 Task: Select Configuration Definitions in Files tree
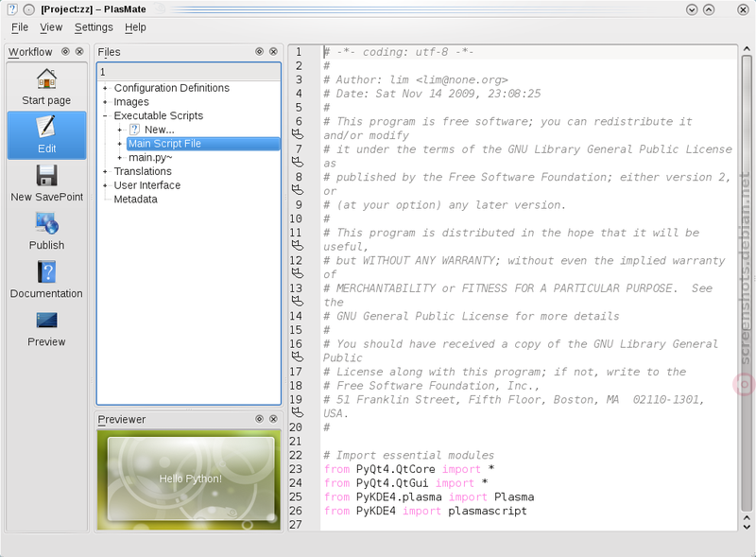coord(172,88)
